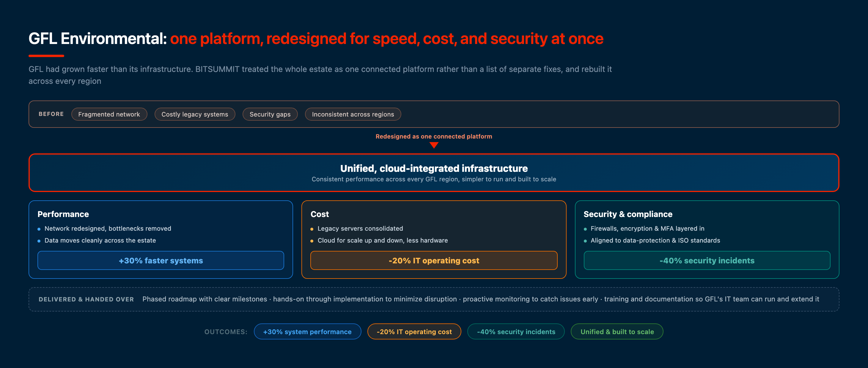
Task: Select the 'Security gaps' pill
Action: pos(270,114)
